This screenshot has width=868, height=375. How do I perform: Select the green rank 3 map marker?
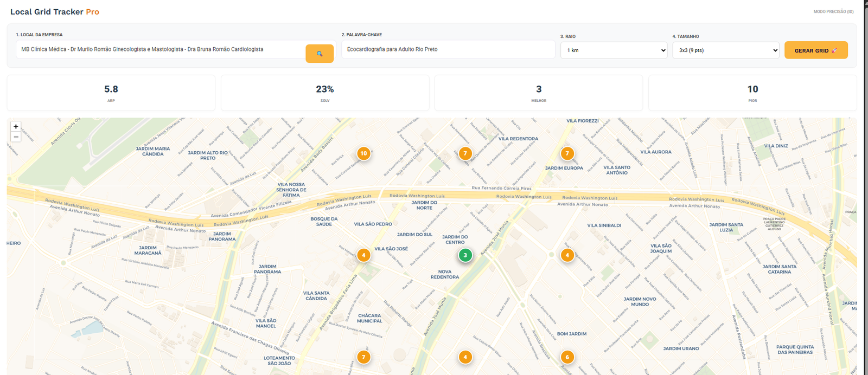[x=465, y=255]
